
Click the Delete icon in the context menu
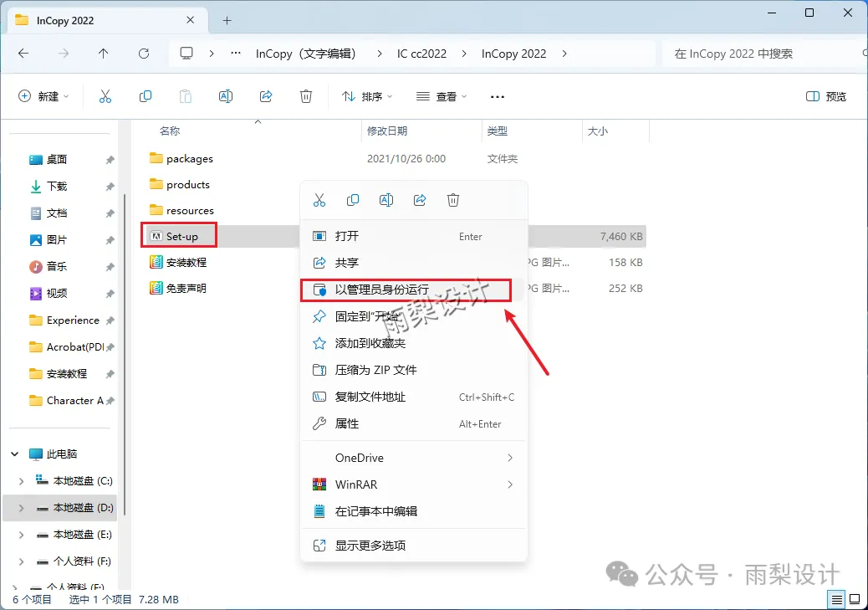pos(453,200)
